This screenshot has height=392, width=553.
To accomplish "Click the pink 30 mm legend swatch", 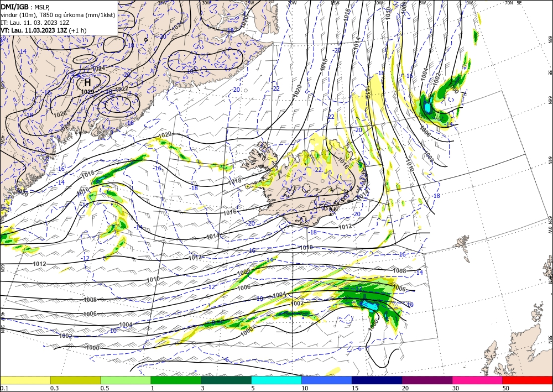I will point(478,380).
